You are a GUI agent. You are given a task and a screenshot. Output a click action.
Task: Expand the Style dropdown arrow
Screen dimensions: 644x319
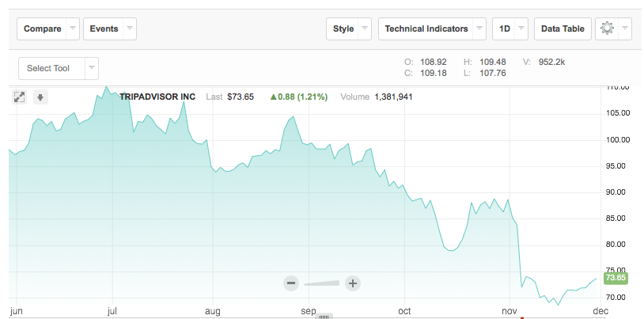tap(365, 28)
